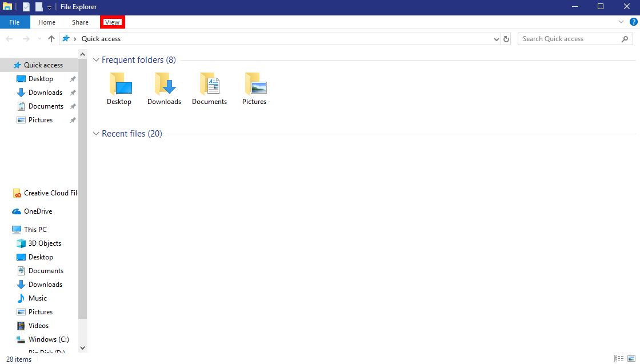Switch to the Share ribbon tab
The height and width of the screenshot is (364, 640).
point(80,22)
